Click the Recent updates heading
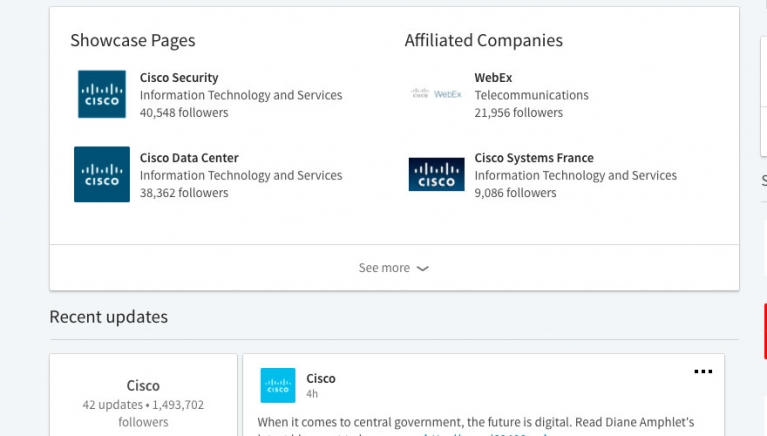 [108, 317]
